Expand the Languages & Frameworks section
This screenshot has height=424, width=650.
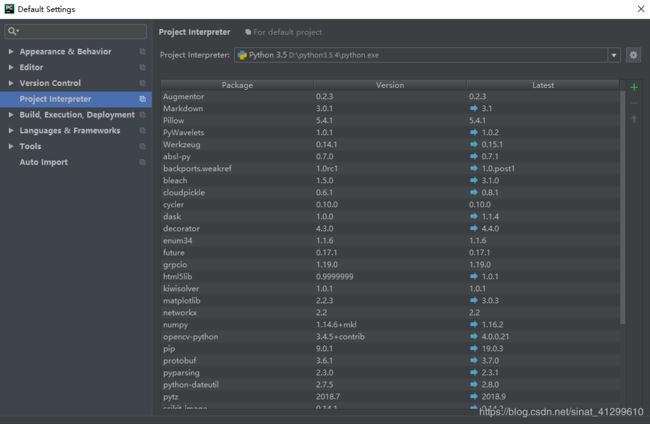click(x=11, y=131)
